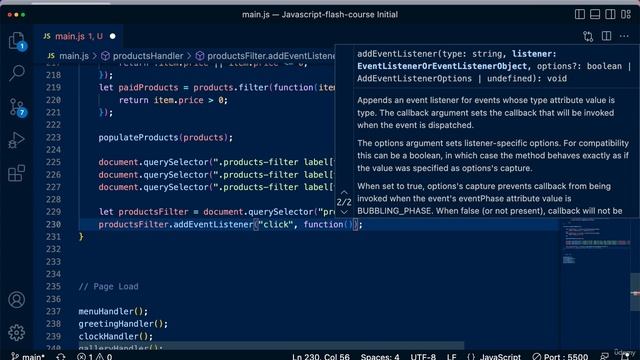
Task: Open editor More Actions ellipsis
Action: [624, 36]
